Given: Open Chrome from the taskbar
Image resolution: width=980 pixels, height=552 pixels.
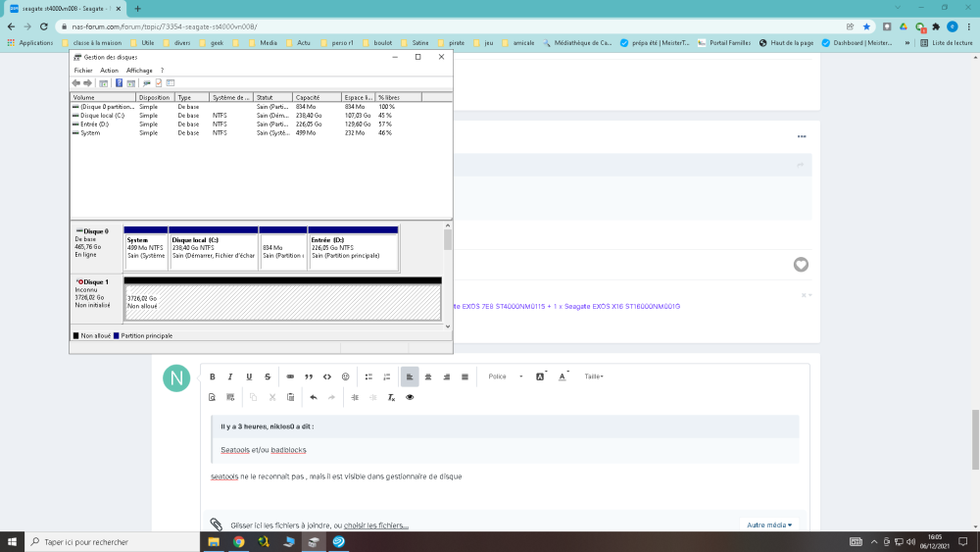Looking at the screenshot, I should pos(239,542).
